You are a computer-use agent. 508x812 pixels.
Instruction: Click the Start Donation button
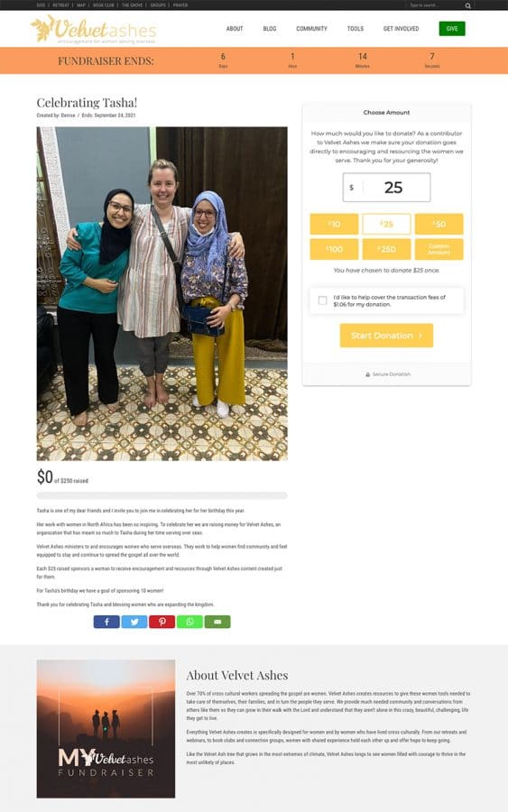(386, 336)
